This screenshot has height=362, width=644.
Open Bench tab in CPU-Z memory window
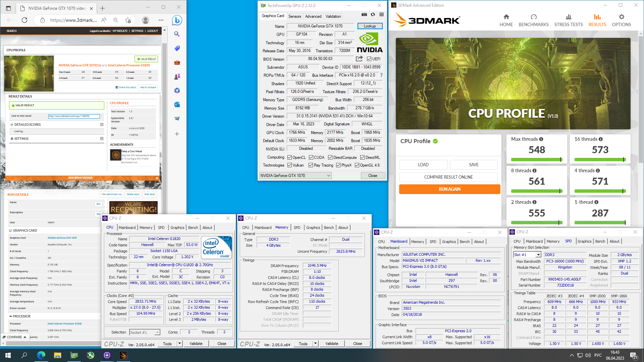coord(329,228)
